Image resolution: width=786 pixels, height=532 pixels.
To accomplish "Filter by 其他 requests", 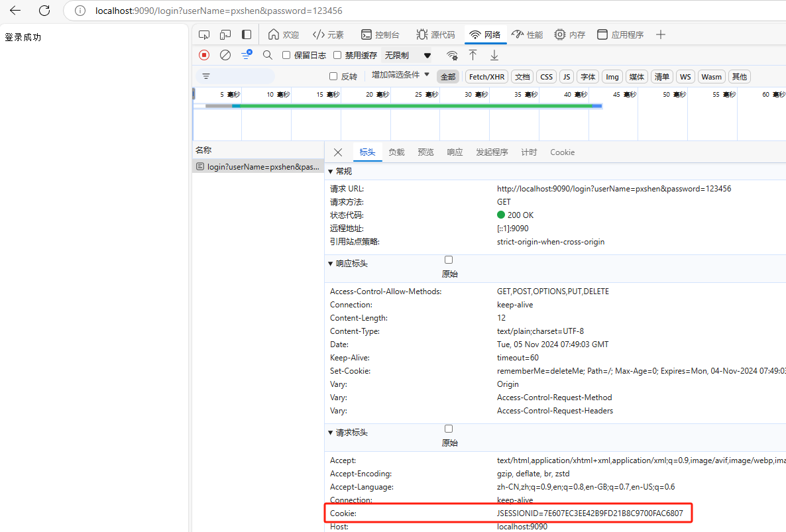I will (740, 77).
